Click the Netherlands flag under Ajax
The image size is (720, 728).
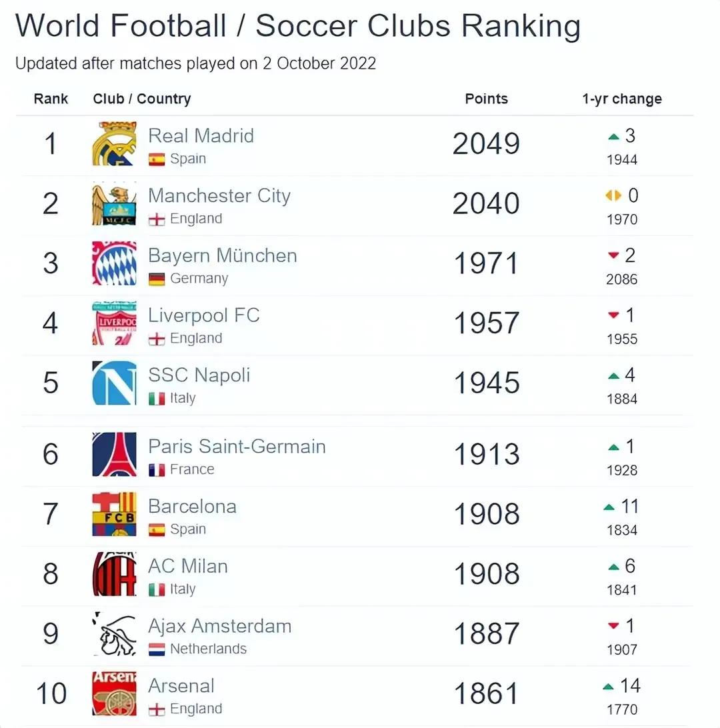[157, 649]
